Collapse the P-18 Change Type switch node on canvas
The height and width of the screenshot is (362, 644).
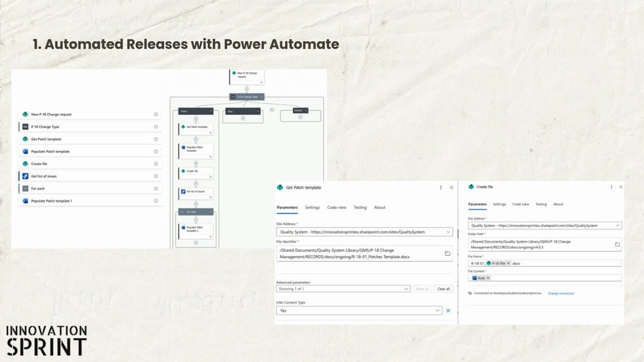click(261, 97)
